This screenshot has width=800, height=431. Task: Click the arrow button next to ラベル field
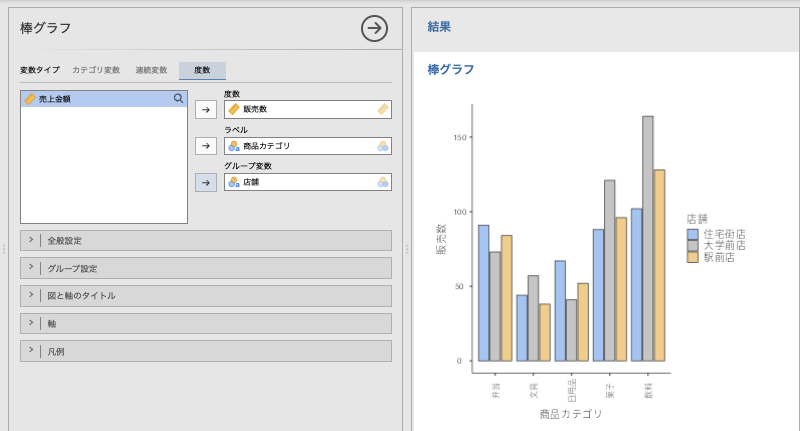[x=205, y=146]
